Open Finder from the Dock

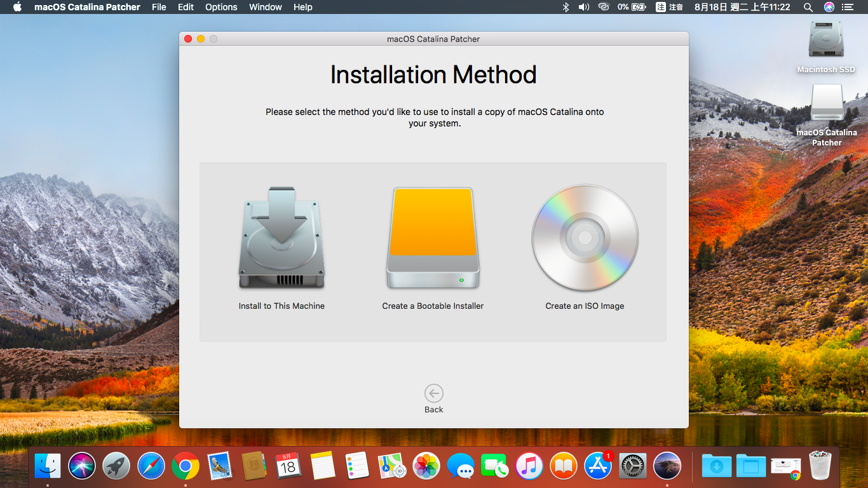click(47, 466)
